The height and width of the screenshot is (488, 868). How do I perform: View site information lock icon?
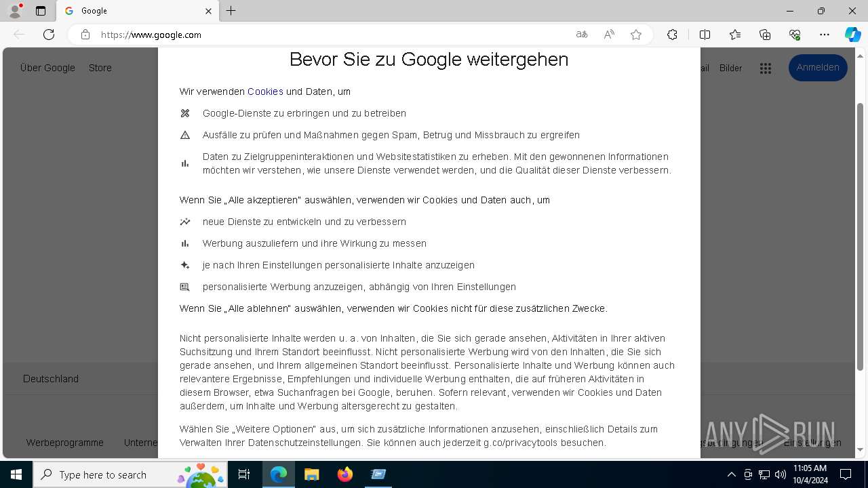coord(85,35)
